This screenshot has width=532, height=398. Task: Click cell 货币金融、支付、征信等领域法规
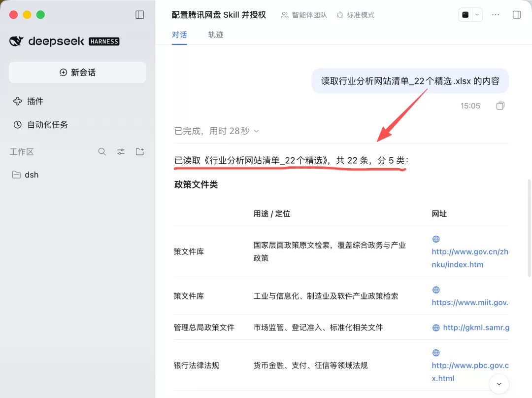tap(310, 365)
